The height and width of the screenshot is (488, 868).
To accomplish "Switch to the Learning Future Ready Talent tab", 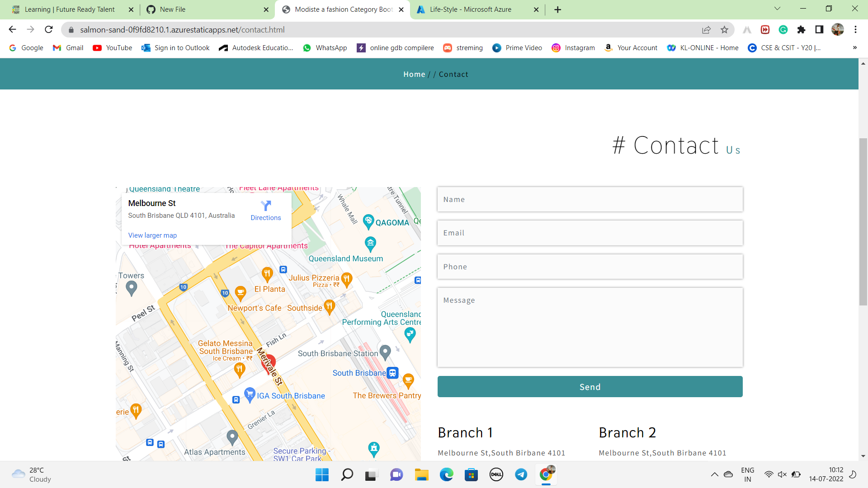I will [x=72, y=9].
